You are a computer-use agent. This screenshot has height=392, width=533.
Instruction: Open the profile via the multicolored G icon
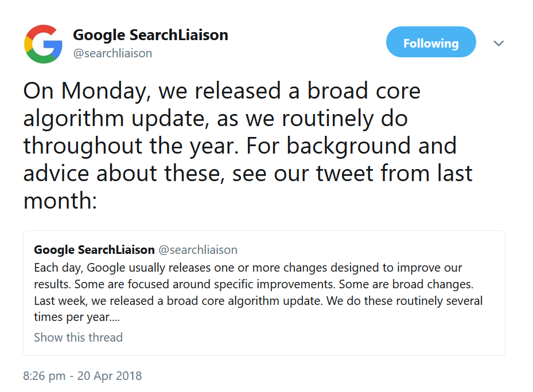[42, 42]
